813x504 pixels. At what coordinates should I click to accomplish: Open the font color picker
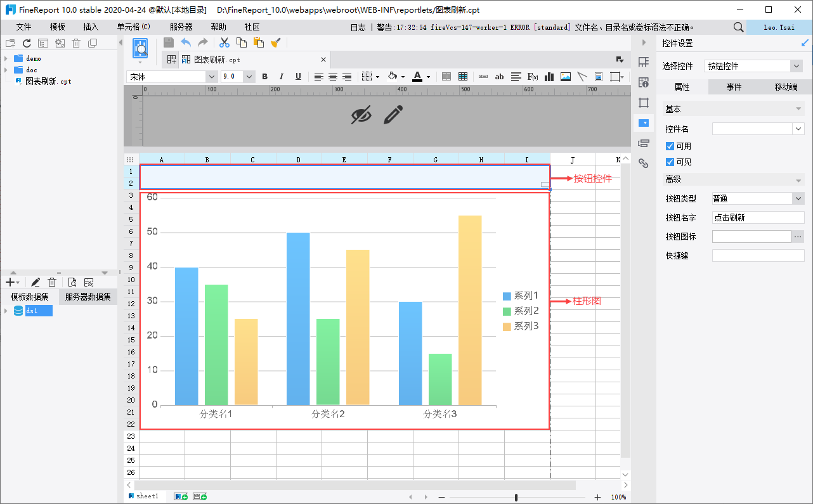tap(417, 77)
